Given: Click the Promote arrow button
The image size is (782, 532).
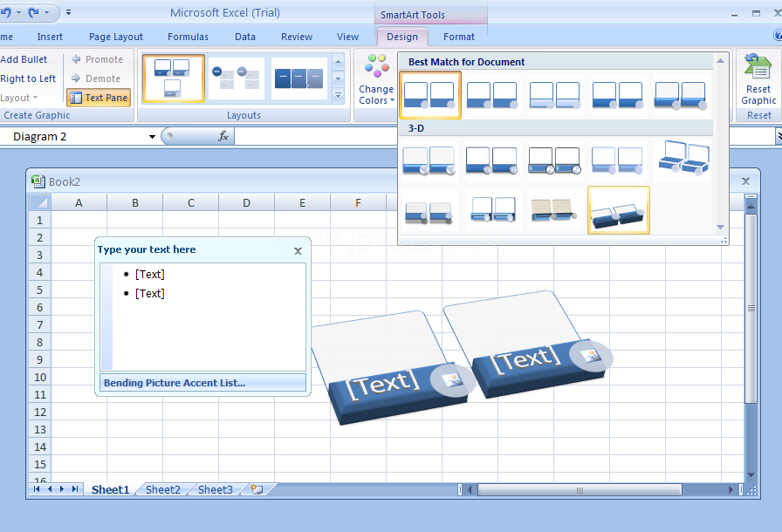Looking at the screenshot, I should pyautogui.click(x=97, y=59).
